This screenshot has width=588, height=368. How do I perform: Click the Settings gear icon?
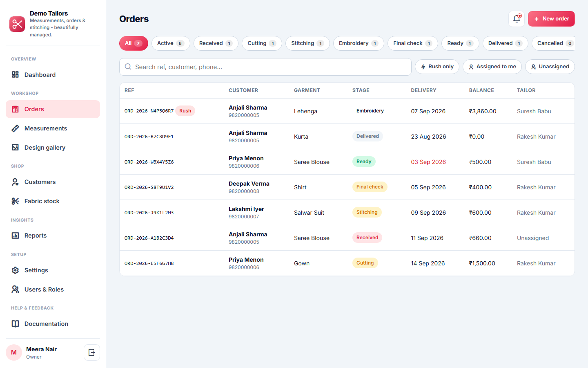15,270
